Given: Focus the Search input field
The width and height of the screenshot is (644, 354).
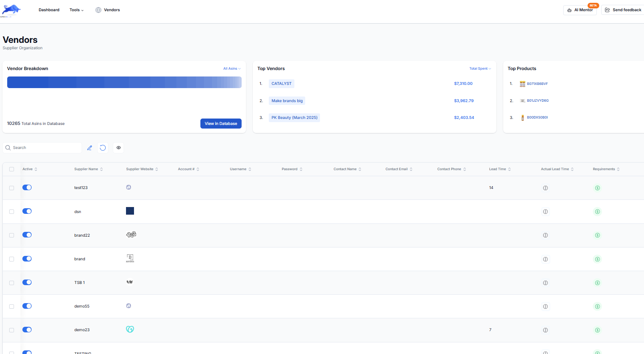Looking at the screenshot, I should coord(42,148).
